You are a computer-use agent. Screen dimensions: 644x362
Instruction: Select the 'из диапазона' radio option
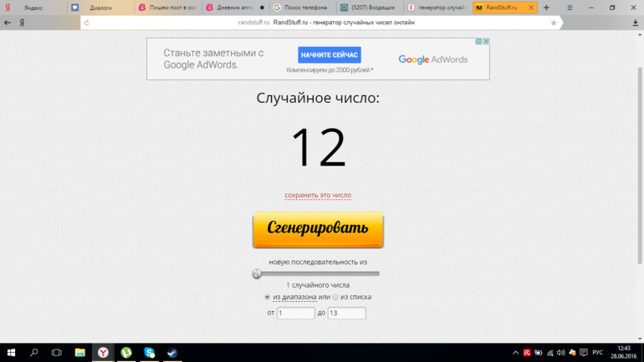[268, 297]
